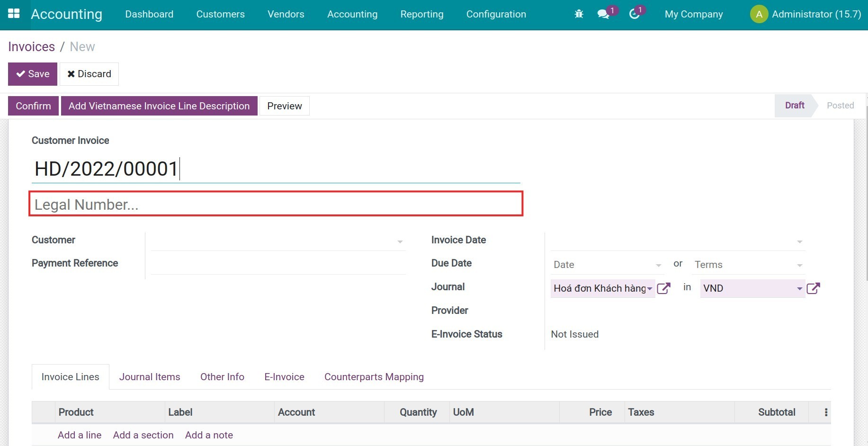
Task: Click the highlighted Legal Number field
Action: pyautogui.click(x=276, y=204)
